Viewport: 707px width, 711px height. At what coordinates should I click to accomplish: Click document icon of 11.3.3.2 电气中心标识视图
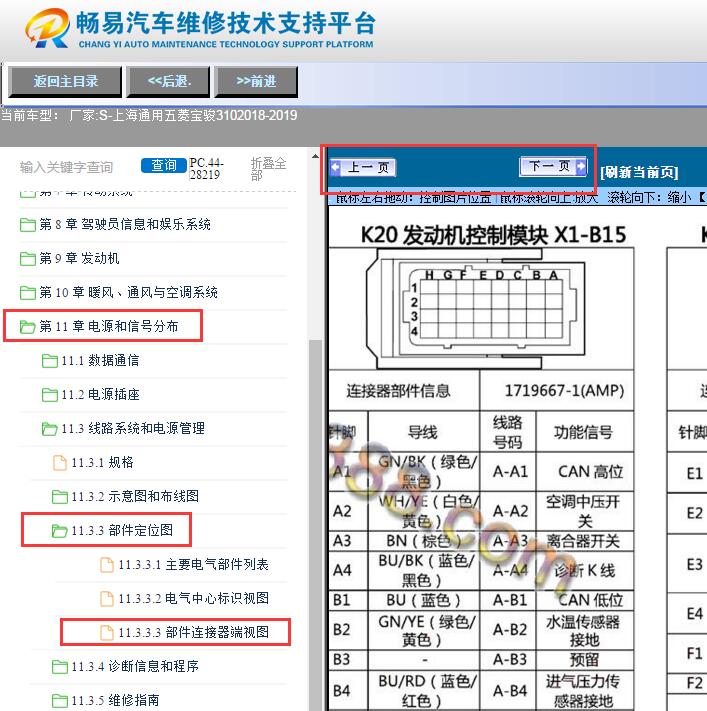(107, 599)
